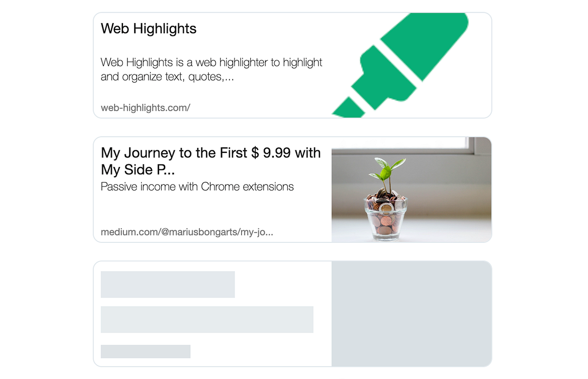The image size is (588, 379).
Task: Click the skeleton URL placeholder bar
Action: pyautogui.click(x=146, y=352)
